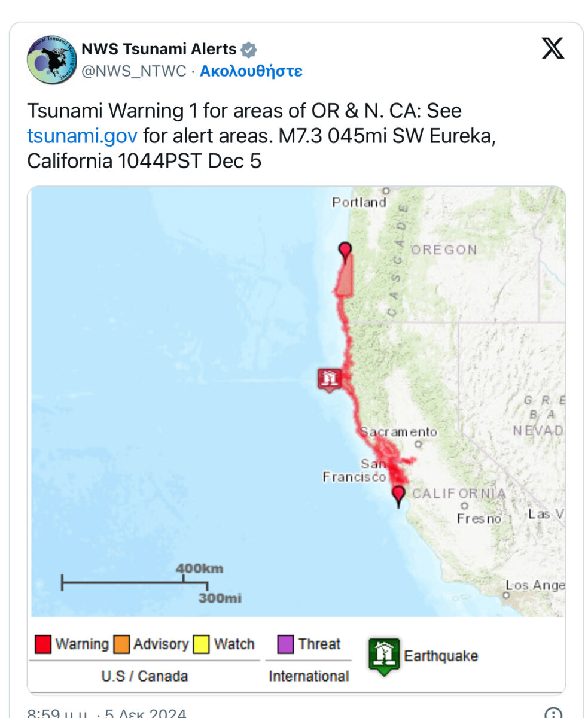Click the verified badge beside the account name
Screen dimensions: 588x718
point(248,49)
